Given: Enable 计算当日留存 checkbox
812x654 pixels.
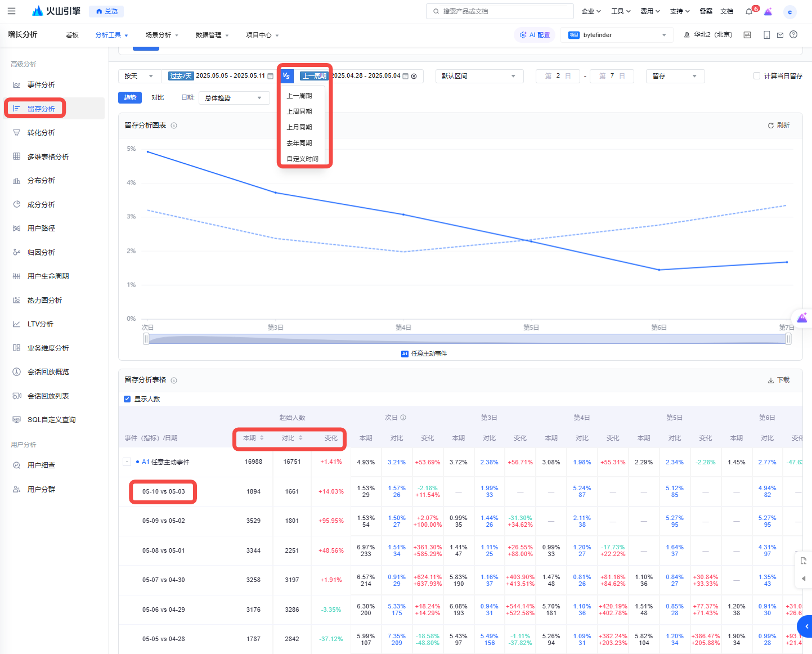Looking at the screenshot, I should (x=757, y=76).
